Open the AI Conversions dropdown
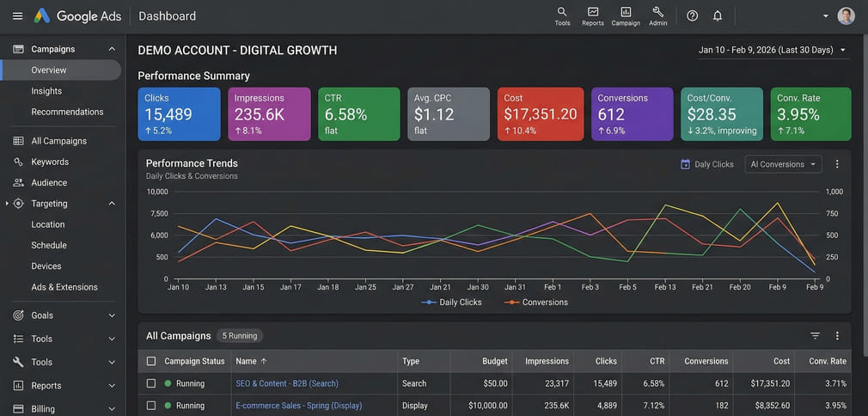The image size is (868, 416). click(783, 164)
